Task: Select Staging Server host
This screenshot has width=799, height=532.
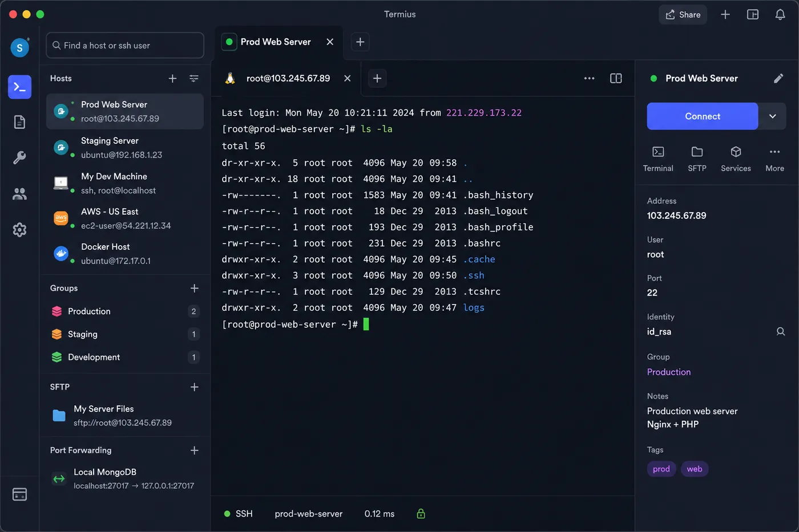Action: [125, 148]
